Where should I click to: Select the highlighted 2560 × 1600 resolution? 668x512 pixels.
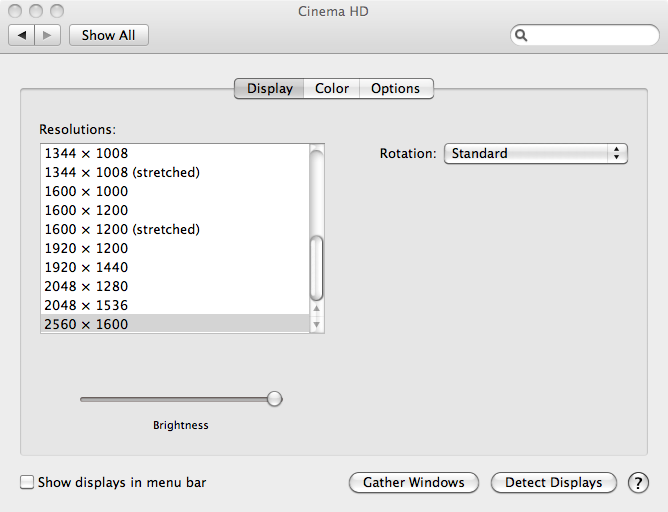tap(175, 324)
